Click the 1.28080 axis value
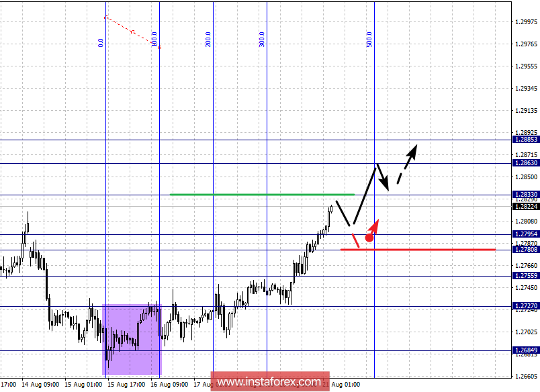540x392 pixels. (526, 222)
